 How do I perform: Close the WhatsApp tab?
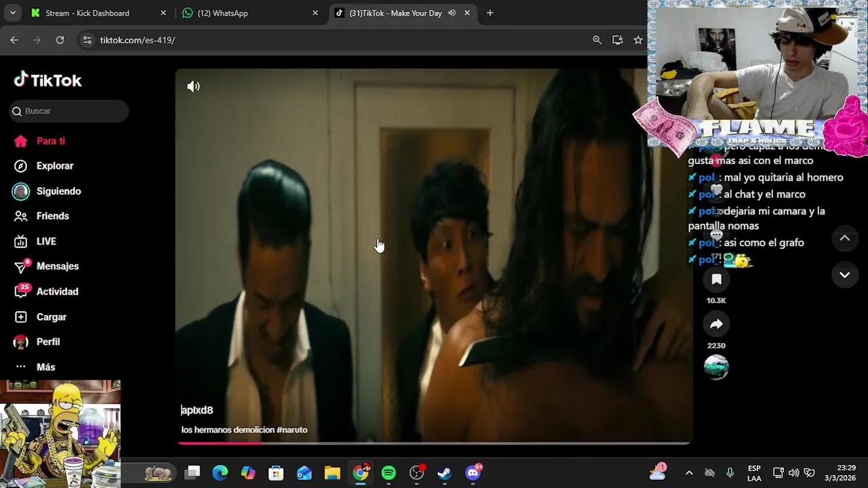(x=315, y=13)
